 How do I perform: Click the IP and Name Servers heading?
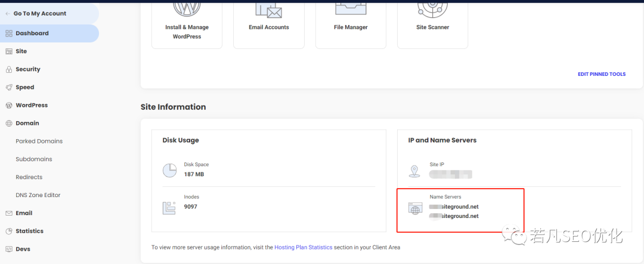click(442, 140)
